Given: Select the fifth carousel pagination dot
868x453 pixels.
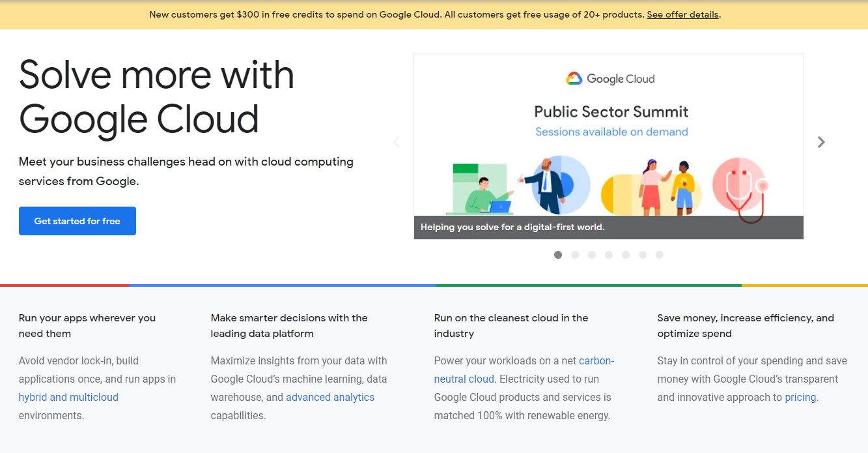Looking at the screenshot, I should pyautogui.click(x=626, y=255).
